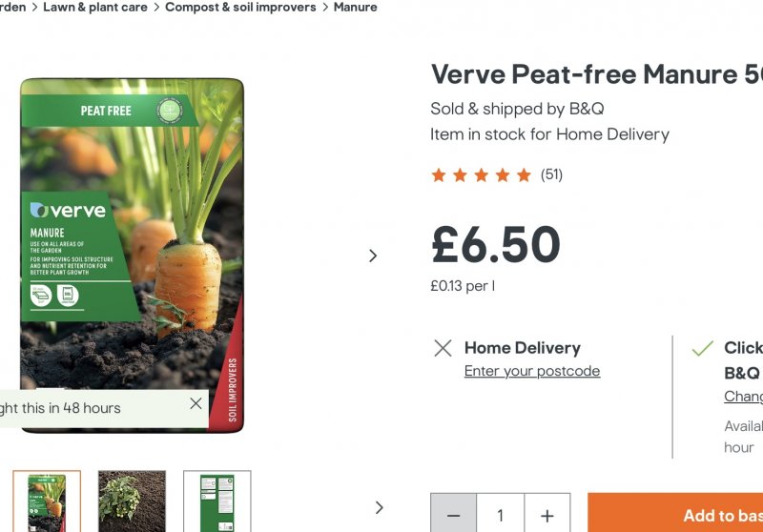Select the bag back label thumbnail
Viewport: 763px width, 532px height.
pos(217,501)
